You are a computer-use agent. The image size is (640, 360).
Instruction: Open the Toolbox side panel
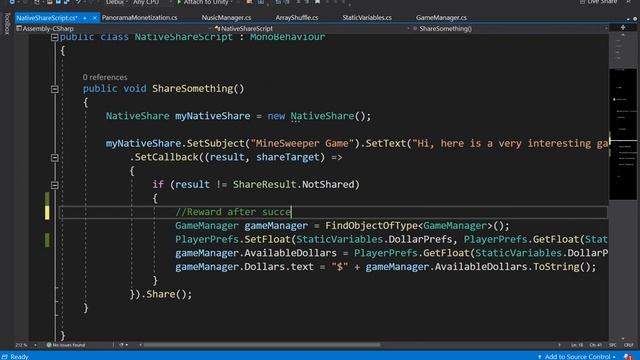pyautogui.click(x=7, y=24)
